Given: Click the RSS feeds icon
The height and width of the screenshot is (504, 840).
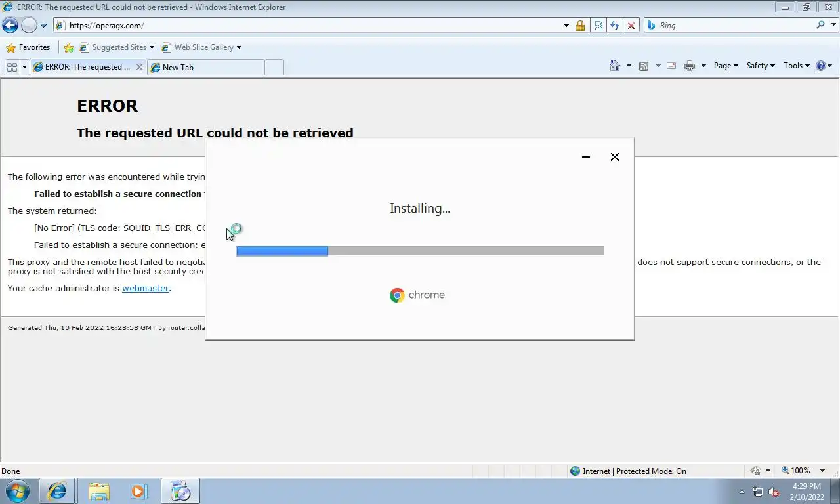Looking at the screenshot, I should 644,66.
